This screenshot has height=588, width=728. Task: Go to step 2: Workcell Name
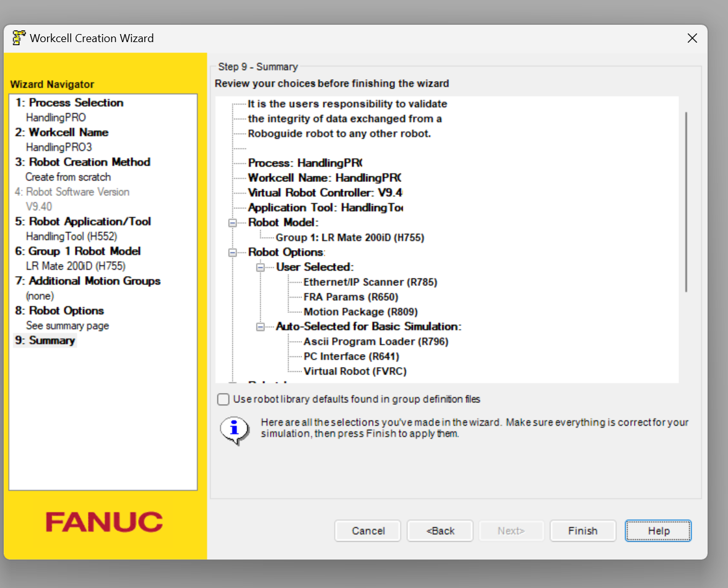62,132
